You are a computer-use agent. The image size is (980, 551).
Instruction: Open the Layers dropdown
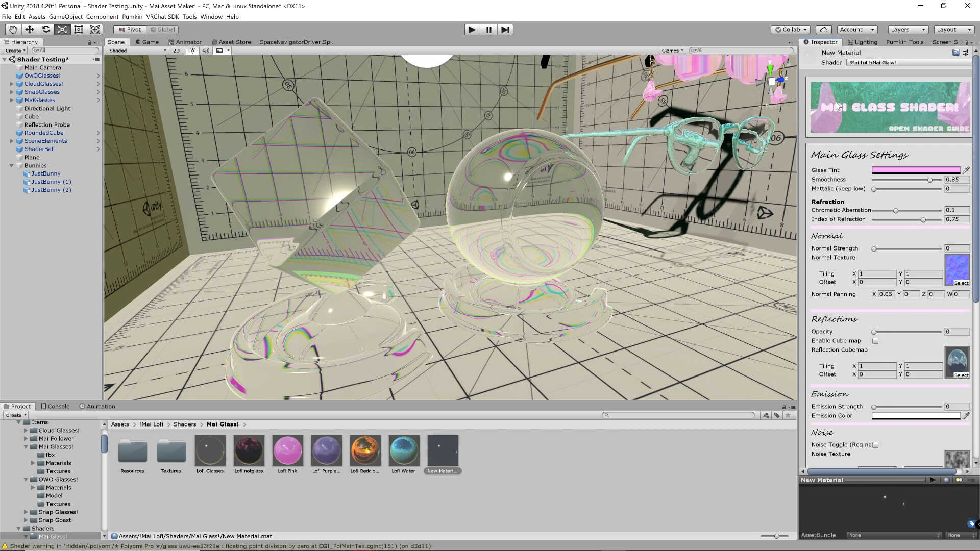(x=908, y=30)
